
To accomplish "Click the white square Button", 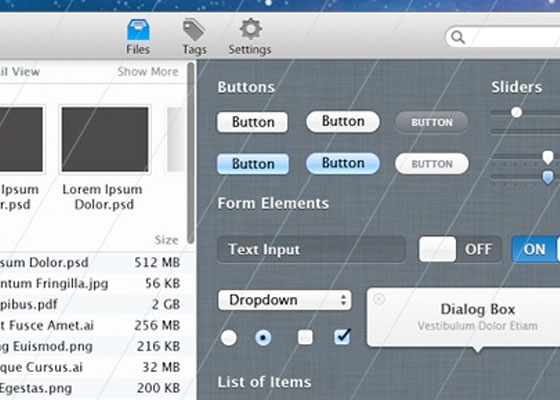I will (252, 122).
